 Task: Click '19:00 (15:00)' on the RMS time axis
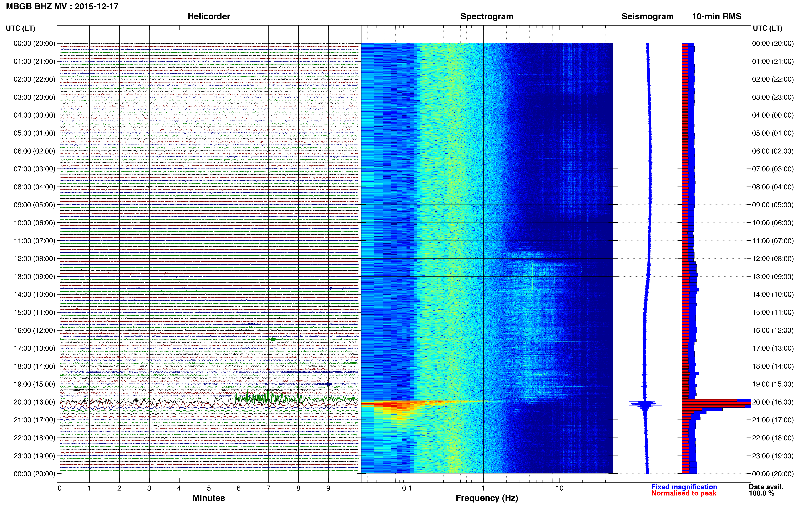pyautogui.click(x=773, y=384)
